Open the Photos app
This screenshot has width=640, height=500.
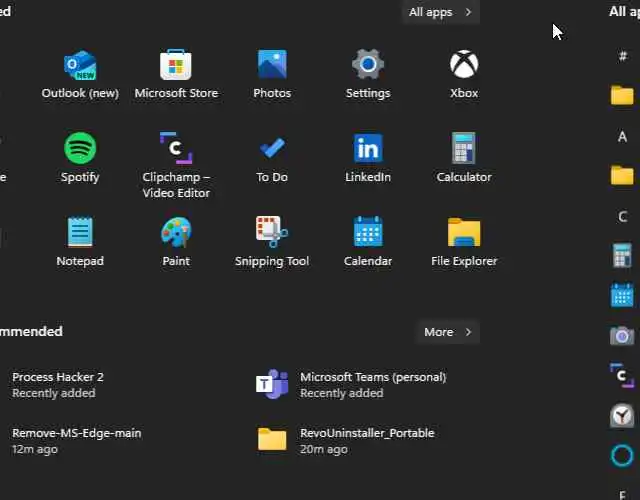tap(272, 75)
